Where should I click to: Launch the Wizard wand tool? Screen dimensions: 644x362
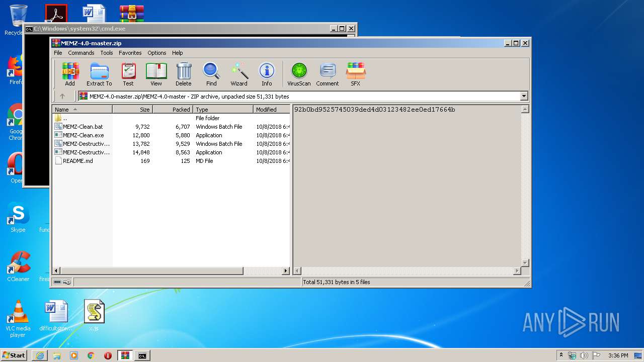click(239, 74)
